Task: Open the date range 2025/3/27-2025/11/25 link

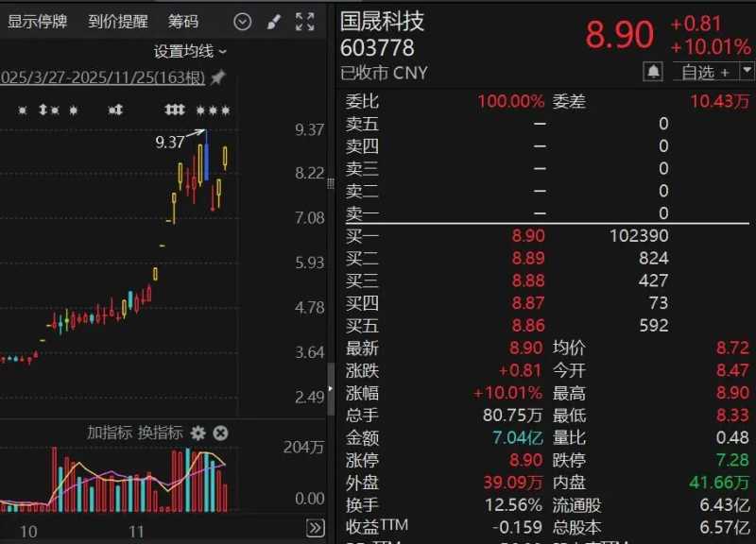Action: click(103, 77)
